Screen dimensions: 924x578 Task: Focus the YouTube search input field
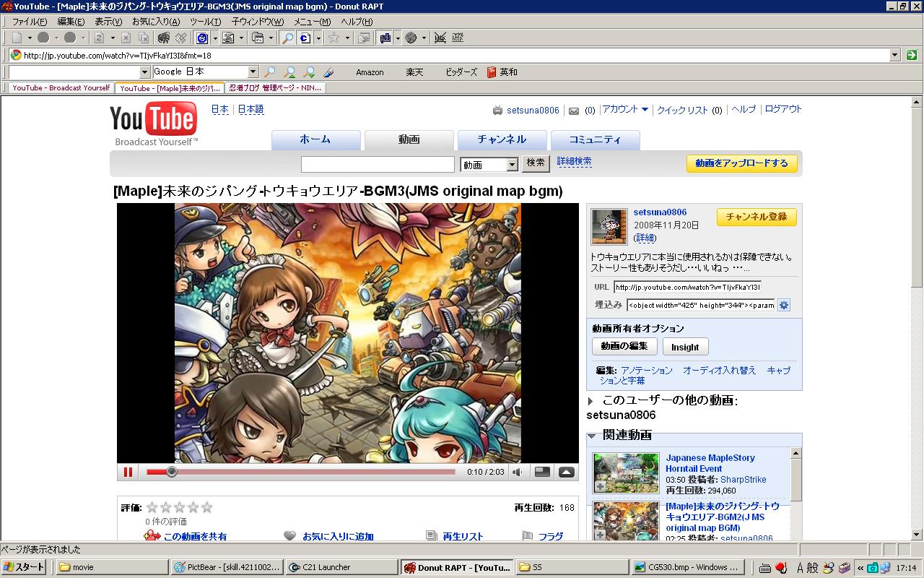(378, 164)
